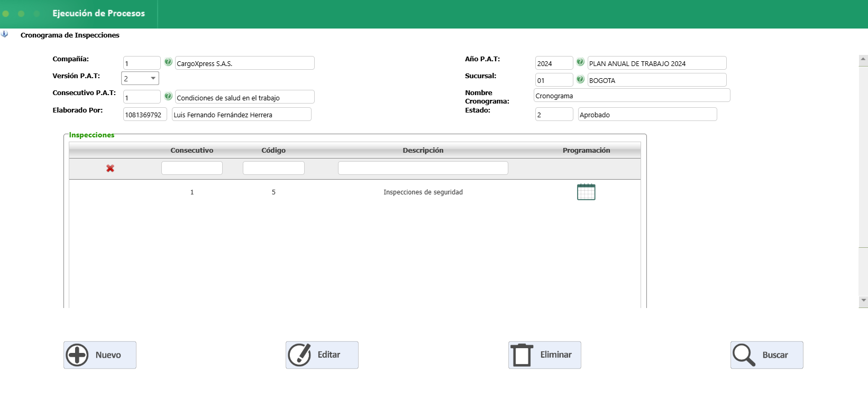Clear filters with the red X icon

coord(110,169)
